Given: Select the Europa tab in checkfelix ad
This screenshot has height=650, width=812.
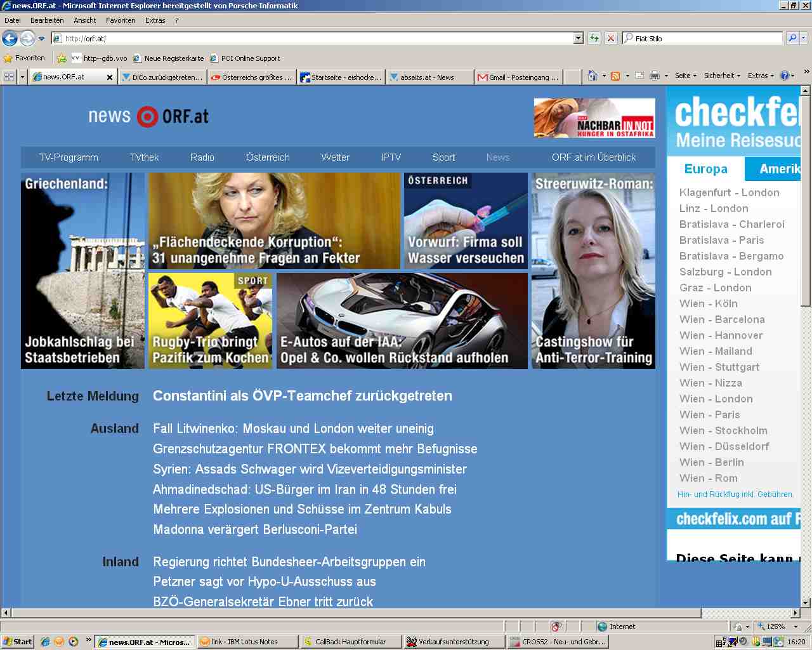Looking at the screenshot, I should (705, 169).
